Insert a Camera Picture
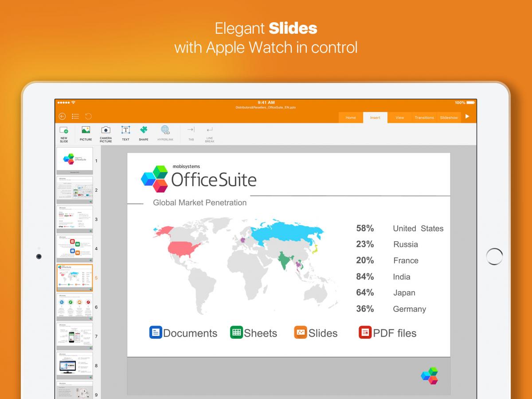 106,134
